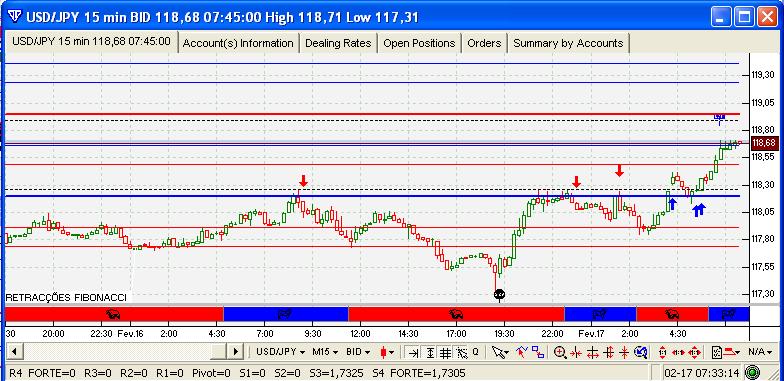
Task: Select the red down arrow near 9:30
Action: [303, 180]
